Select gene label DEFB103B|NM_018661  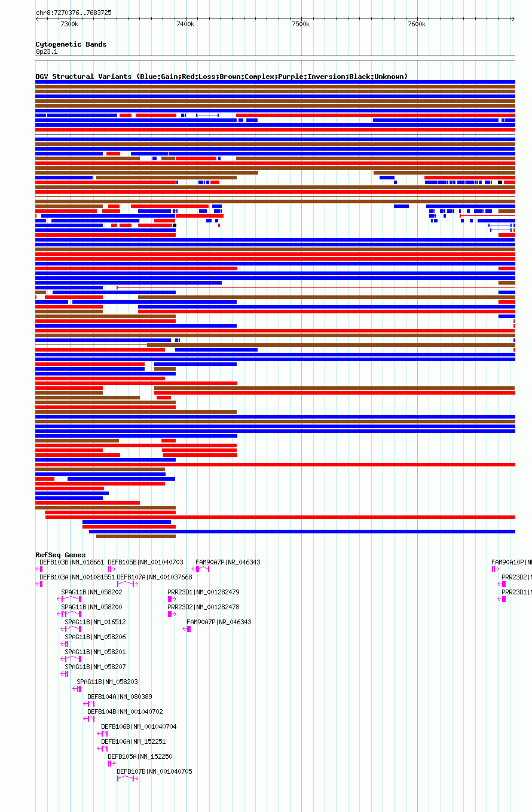coord(72,562)
